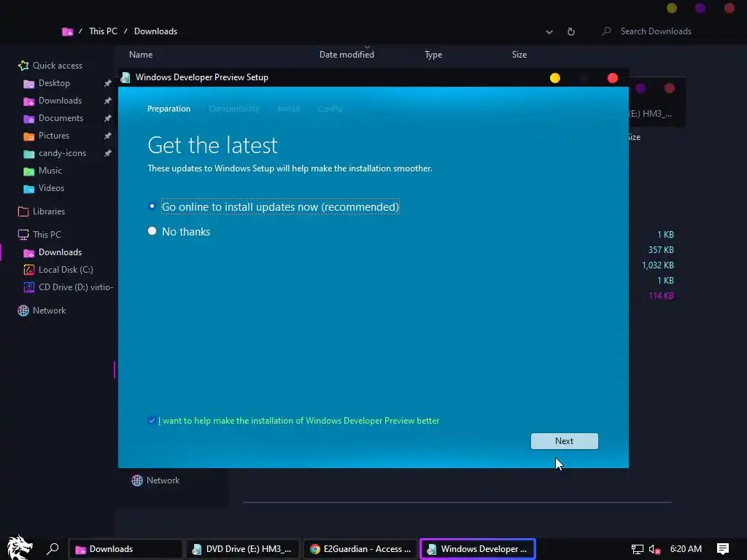Select Network in Downloads Explorer sidebar
The width and height of the screenshot is (747, 560).
tap(49, 311)
